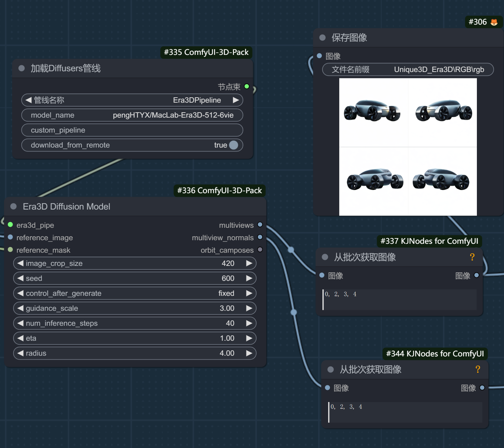The image size is (504, 448).
Task: Increase image_crop_size with right arrow
Action: pyautogui.click(x=249, y=263)
